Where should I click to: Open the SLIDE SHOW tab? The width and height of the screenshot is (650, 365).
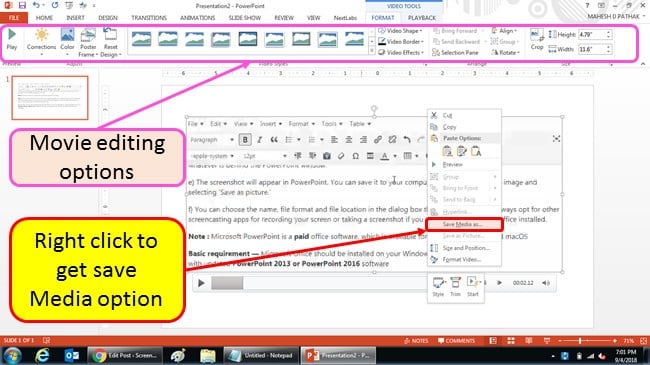245,18
